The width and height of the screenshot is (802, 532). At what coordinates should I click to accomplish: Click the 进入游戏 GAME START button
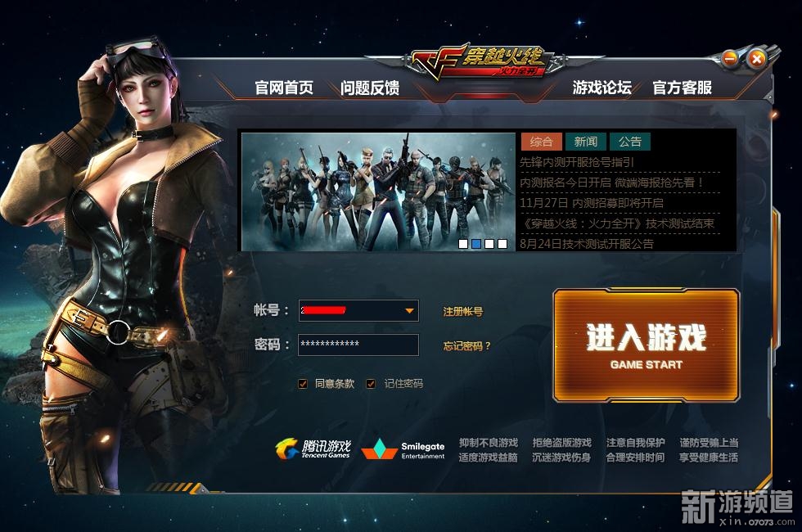647,345
